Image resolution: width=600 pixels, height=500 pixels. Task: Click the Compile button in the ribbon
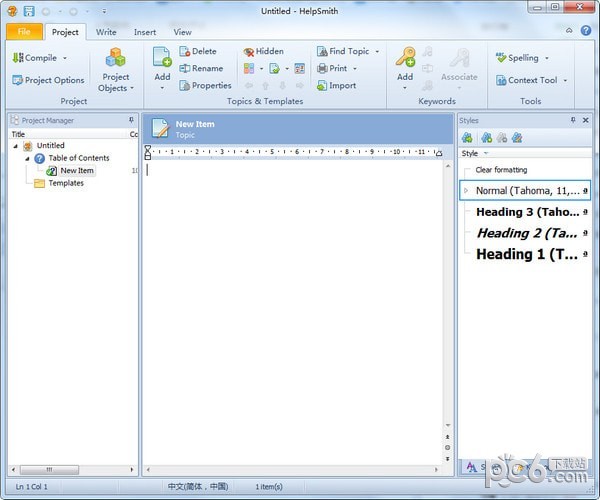[x=34, y=58]
